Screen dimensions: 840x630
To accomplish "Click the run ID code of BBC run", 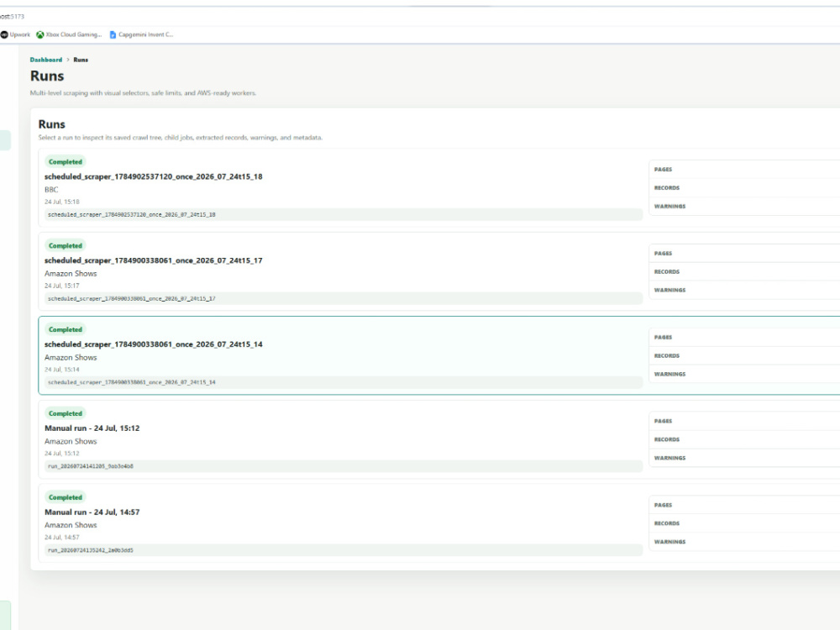I will [344, 215].
